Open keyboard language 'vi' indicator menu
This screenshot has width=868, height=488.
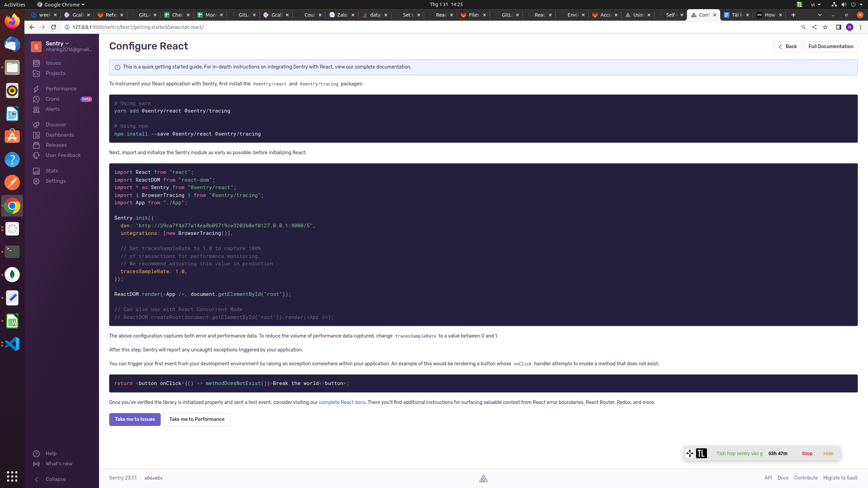pos(816,4)
